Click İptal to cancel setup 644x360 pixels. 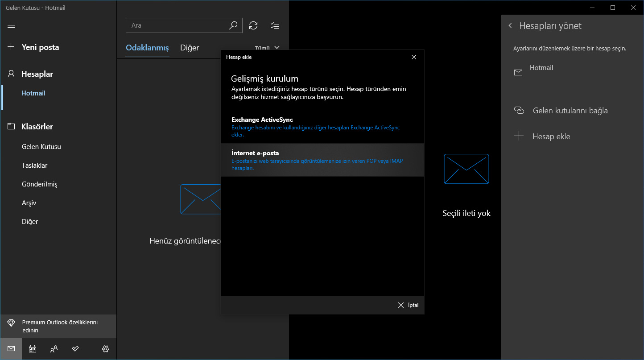[x=408, y=305]
